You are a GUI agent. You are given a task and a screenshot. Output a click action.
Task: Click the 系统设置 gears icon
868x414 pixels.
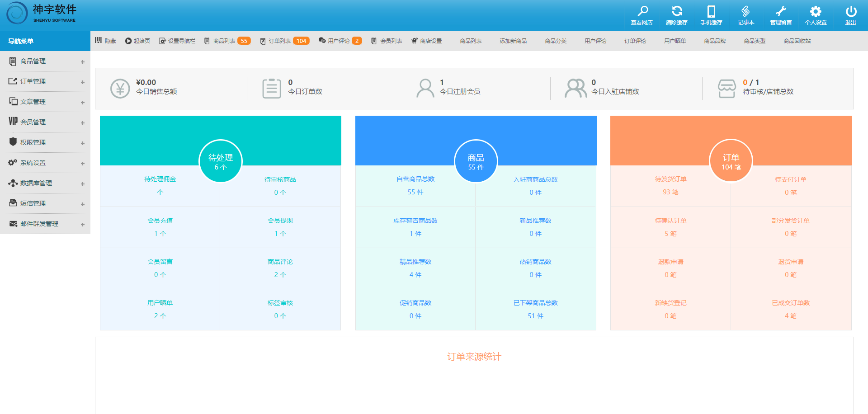pyautogui.click(x=13, y=162)
